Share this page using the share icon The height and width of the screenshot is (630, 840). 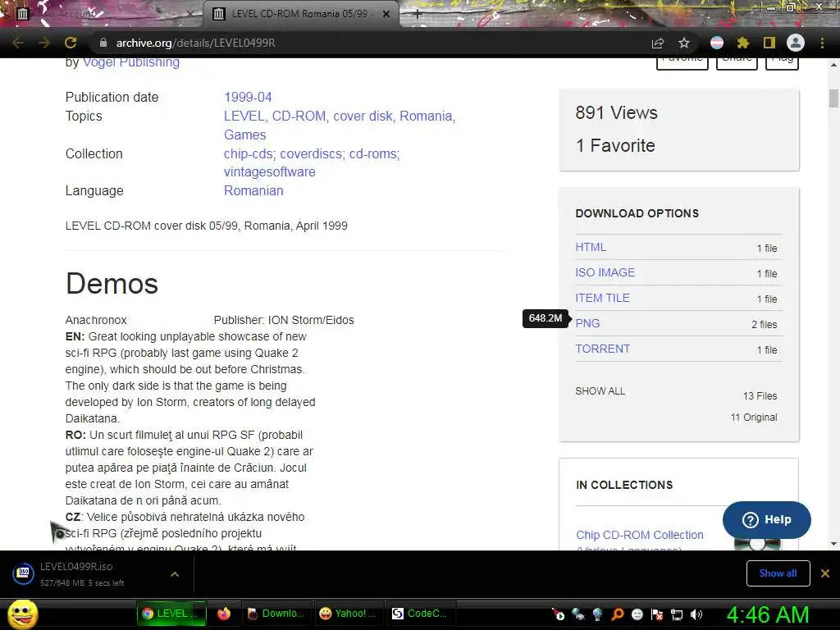coord(658,43)
